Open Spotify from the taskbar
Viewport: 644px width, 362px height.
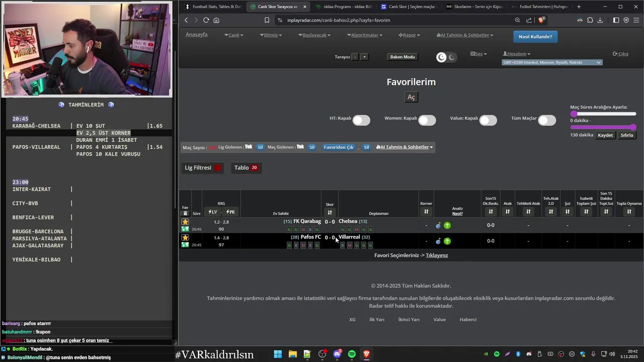pos(352,354)
